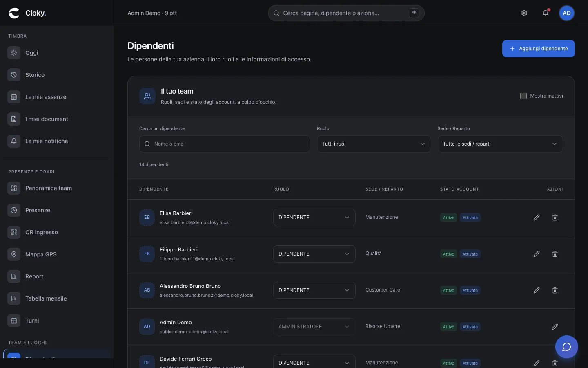Go to Le mie assenze

point(57,97)
